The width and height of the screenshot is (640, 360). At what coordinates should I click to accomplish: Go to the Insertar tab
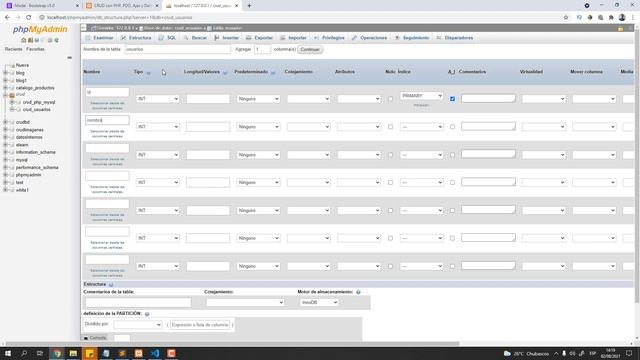227,38
